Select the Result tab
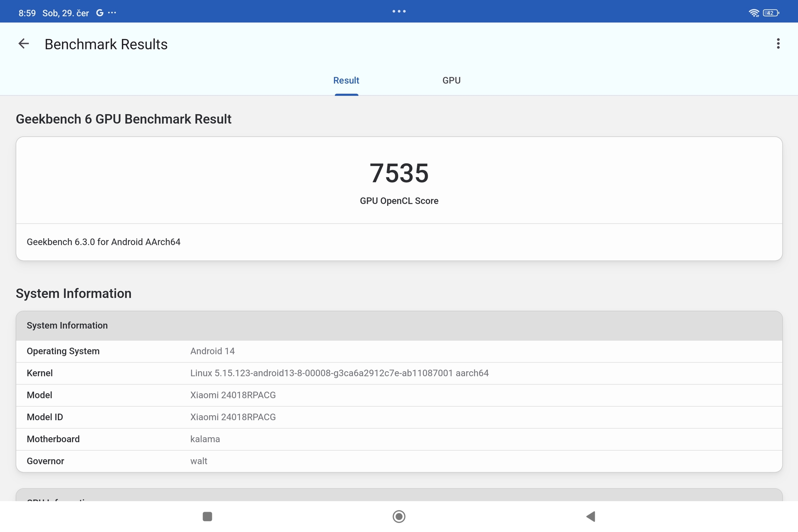This screenshot has width=798, height=532. (x=346, y=80)
